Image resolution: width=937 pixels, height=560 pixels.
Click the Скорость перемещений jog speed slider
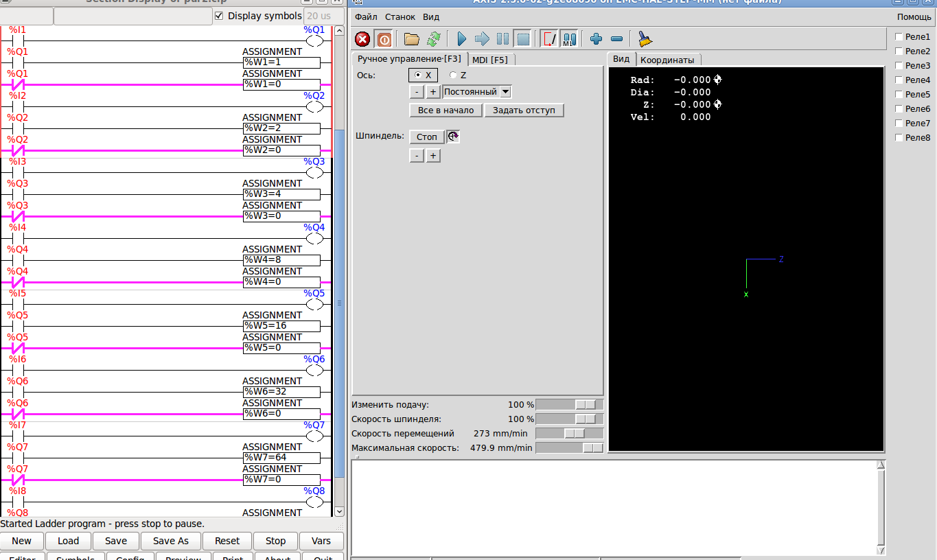570,433
